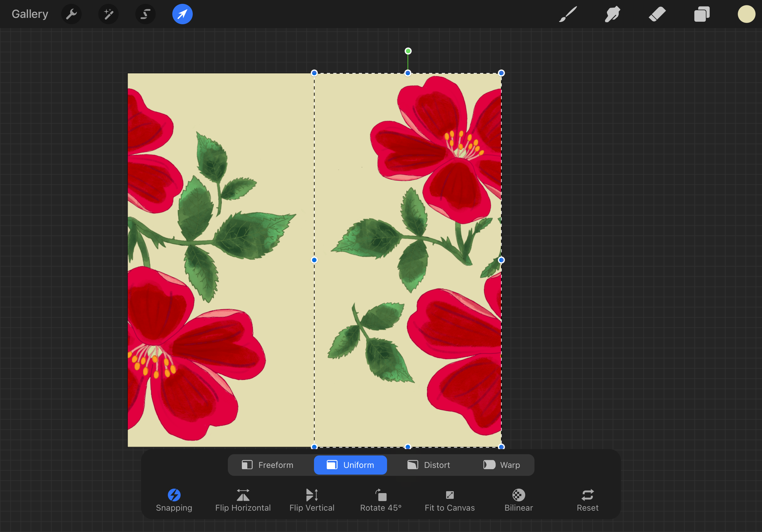Enable the Warp transform mode

pyautogui.click(x=502, y=465)
